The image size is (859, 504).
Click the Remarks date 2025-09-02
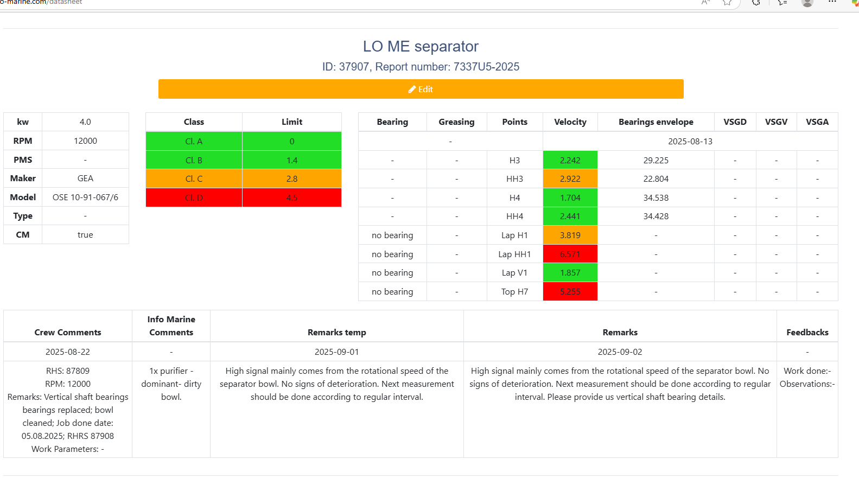click(x=620, y=352)
